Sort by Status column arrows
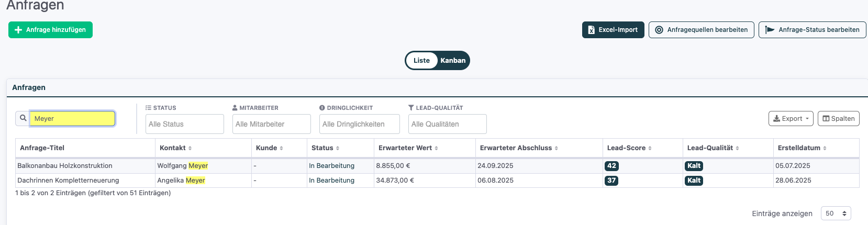The image size is (868, 225). [x=338, y=148]
